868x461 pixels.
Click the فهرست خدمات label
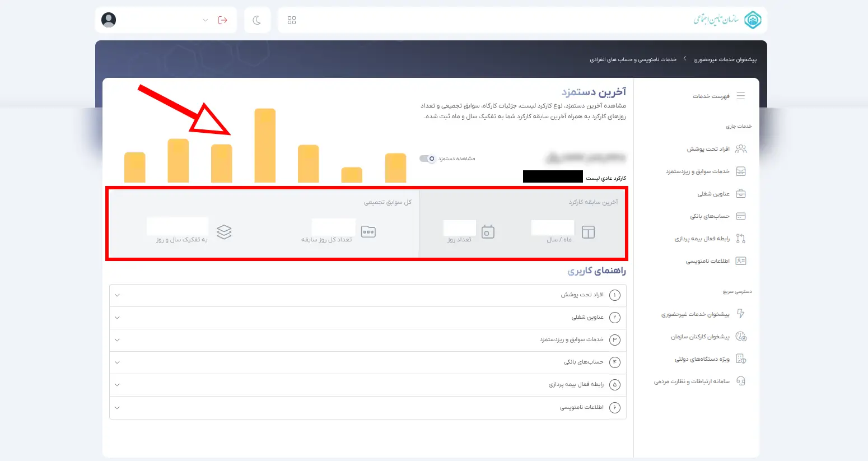[711, 96]
